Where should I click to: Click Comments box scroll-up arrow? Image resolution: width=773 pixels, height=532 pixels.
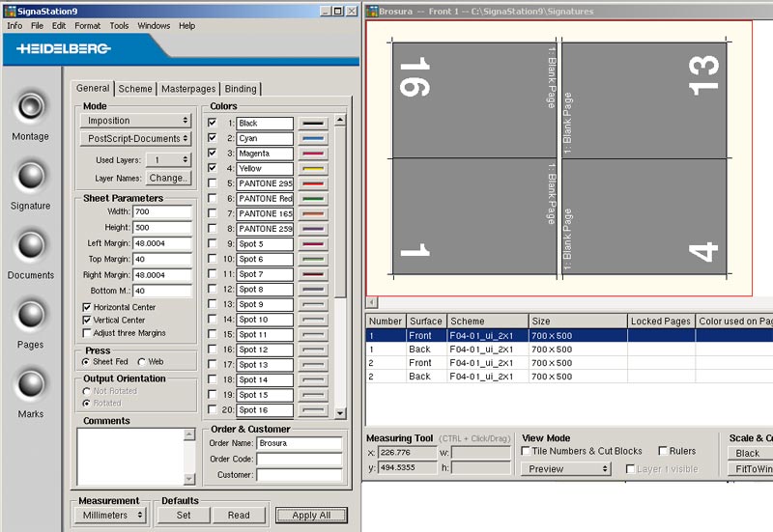189,434
